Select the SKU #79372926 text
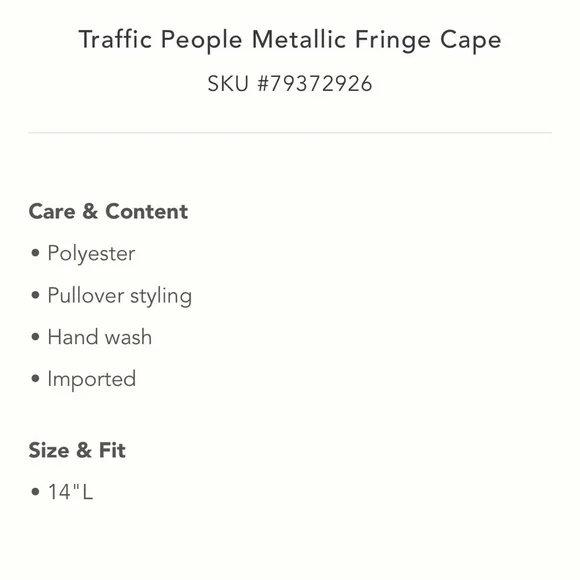The height and width of the screenshot is (580, 580). click(290, 84)
